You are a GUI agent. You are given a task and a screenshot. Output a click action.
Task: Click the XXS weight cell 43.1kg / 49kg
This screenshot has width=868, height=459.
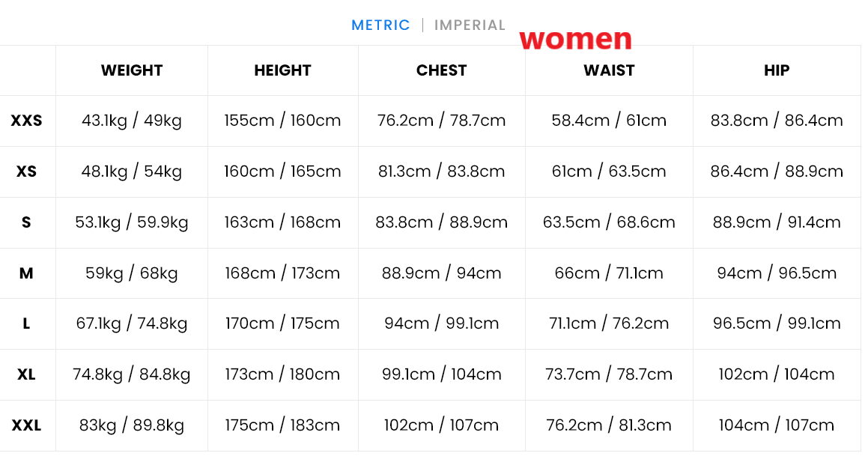pos(132,121)
